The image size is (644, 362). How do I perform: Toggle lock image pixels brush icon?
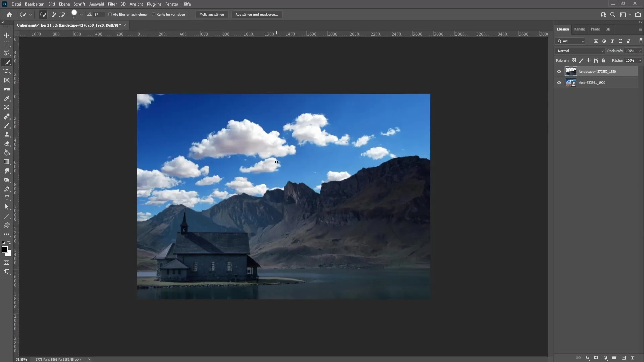[x=581, y=60]
